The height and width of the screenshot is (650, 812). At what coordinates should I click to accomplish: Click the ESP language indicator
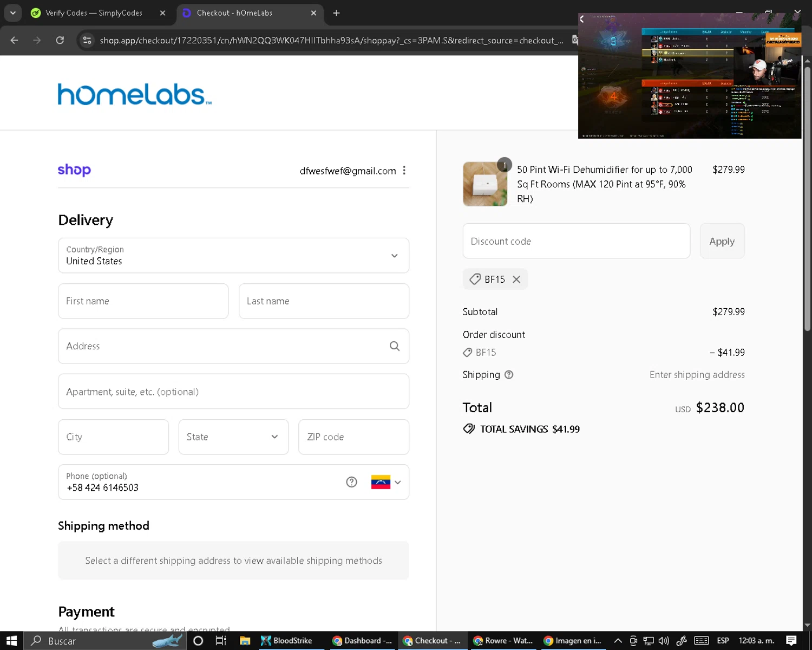(x=723, y=641)
